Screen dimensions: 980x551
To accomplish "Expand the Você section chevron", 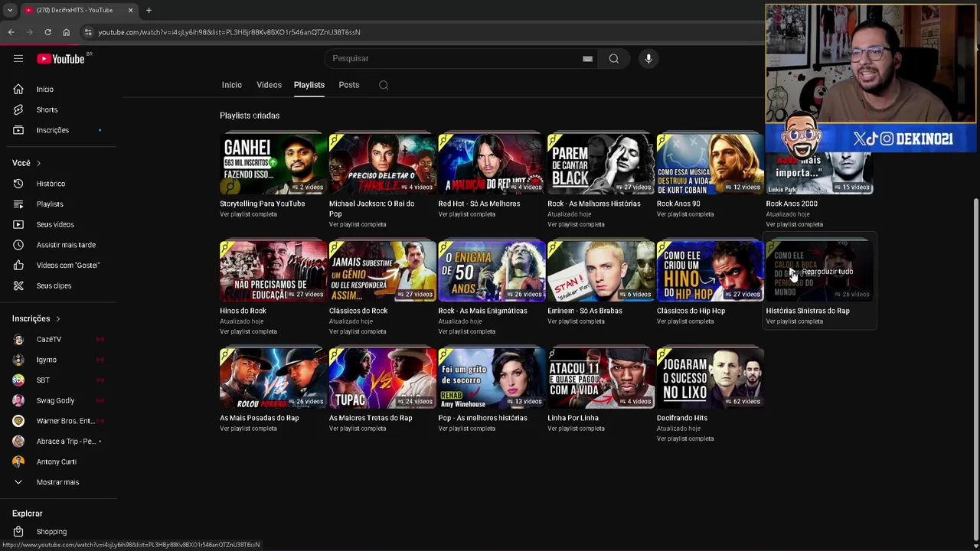I will 38,163.
